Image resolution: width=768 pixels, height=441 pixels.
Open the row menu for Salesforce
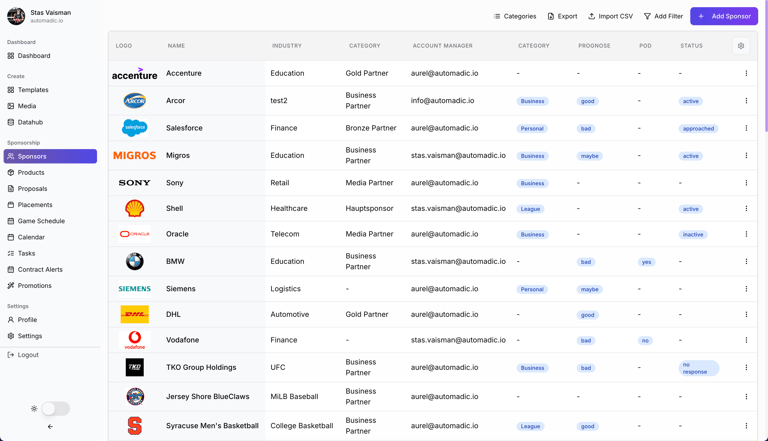coord(746,128)
